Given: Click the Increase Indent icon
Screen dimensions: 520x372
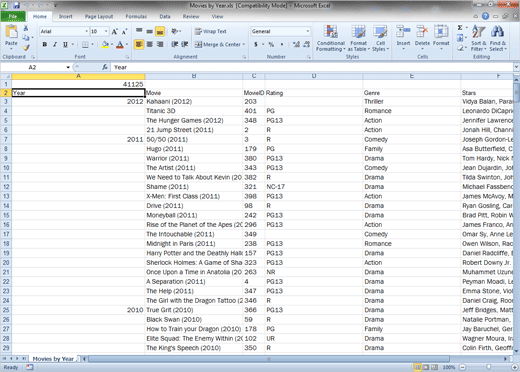Looking at the screenshot, I should click(x=185, y=44).
